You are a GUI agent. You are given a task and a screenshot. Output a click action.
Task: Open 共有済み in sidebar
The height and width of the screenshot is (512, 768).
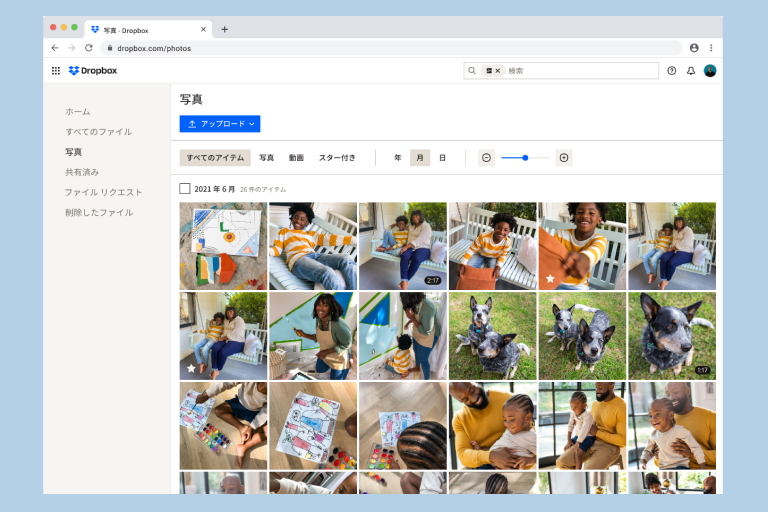(82, 172)
